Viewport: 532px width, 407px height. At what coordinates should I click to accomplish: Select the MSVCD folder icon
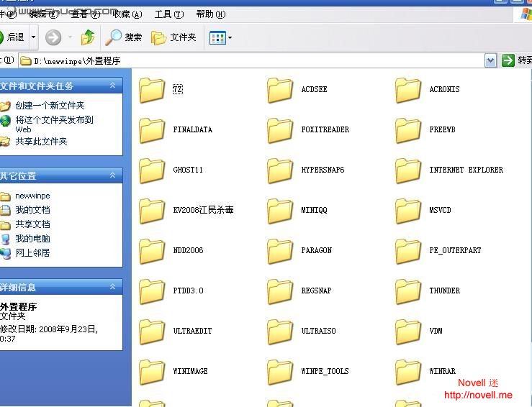tap(408, 211)
